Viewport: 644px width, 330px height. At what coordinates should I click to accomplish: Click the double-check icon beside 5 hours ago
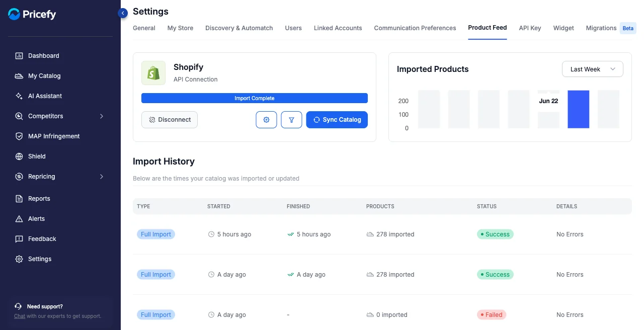coord(290,234)
